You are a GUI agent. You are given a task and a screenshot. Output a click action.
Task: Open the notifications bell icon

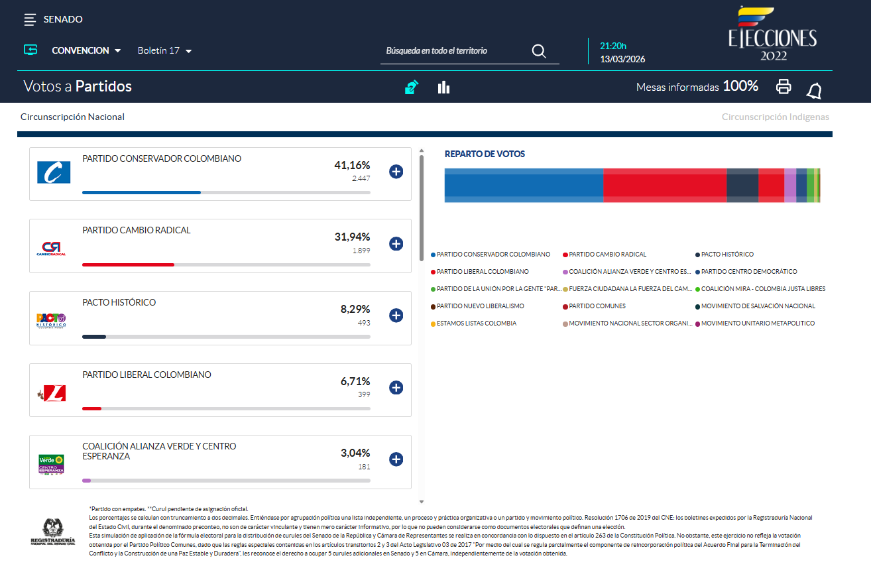click(x=814, y=91)
